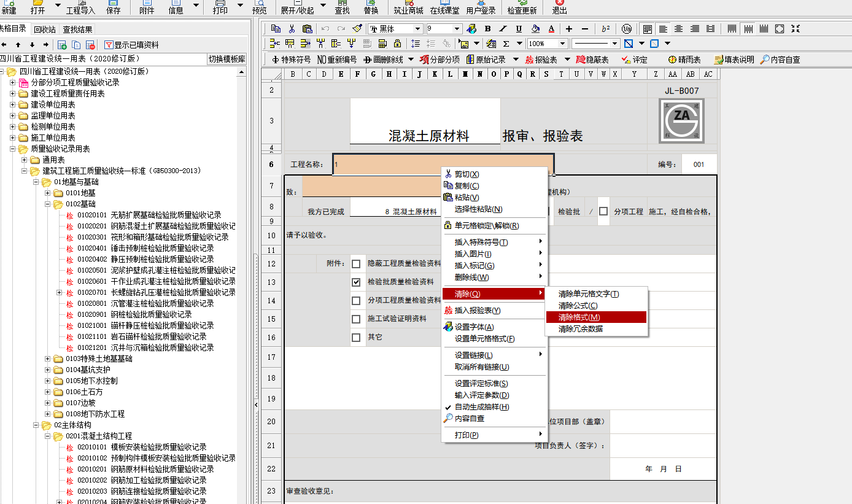Open the 100% zoom dropdown
The image size is (852, 504).
[562, 44]
